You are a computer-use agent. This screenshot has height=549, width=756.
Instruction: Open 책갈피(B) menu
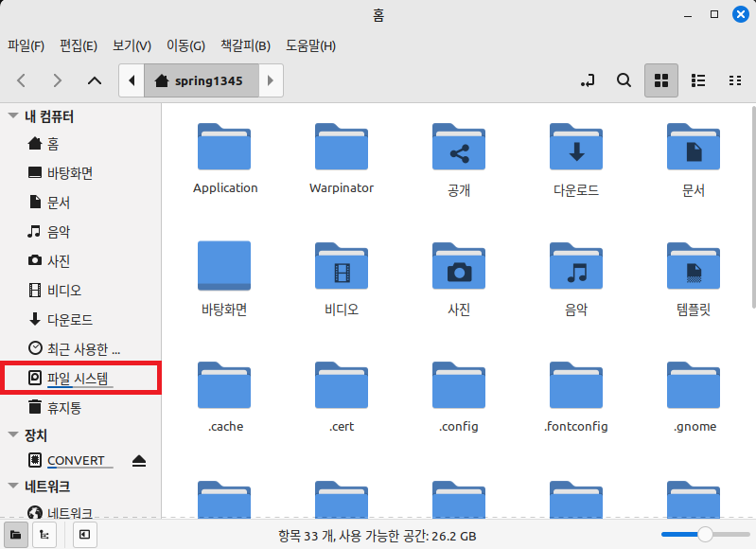point(245,45)
